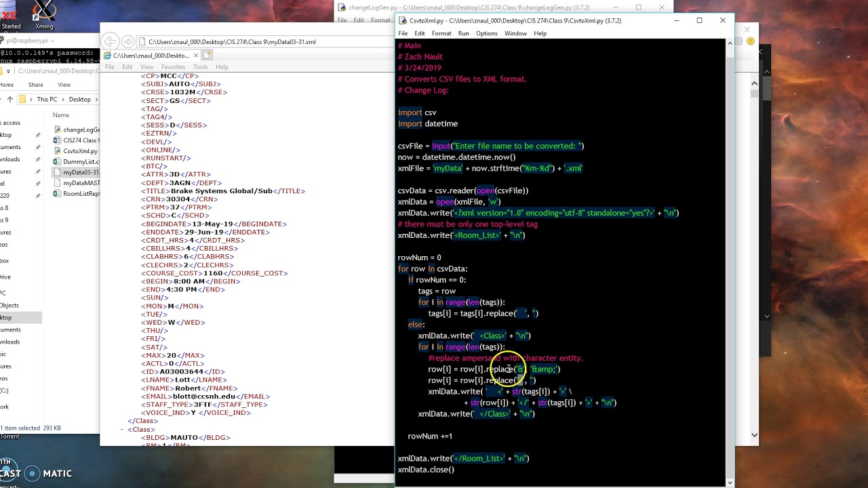Open Options menu in IDLE
868x488 pixels.
pos(486,33)
